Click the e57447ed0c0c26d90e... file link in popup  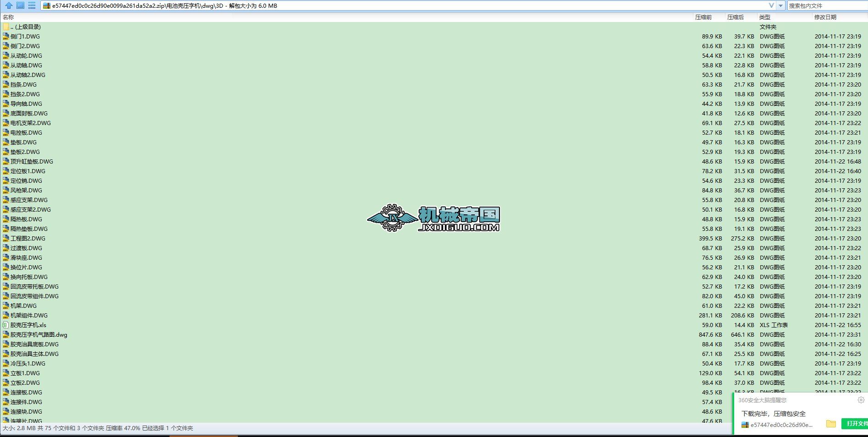pos(781,425)
